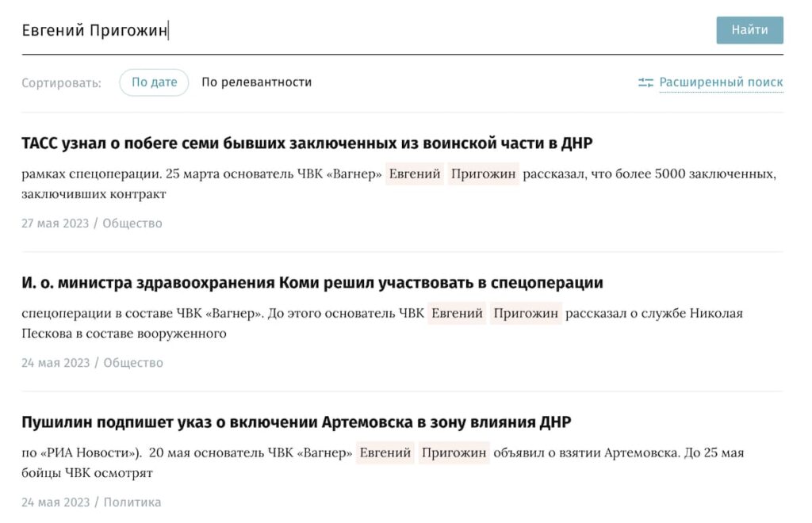Viewport: 812px width, 523px height.
Task: Click the 24 мая 2023 date under Пушилин article
Action: (56, 502)
